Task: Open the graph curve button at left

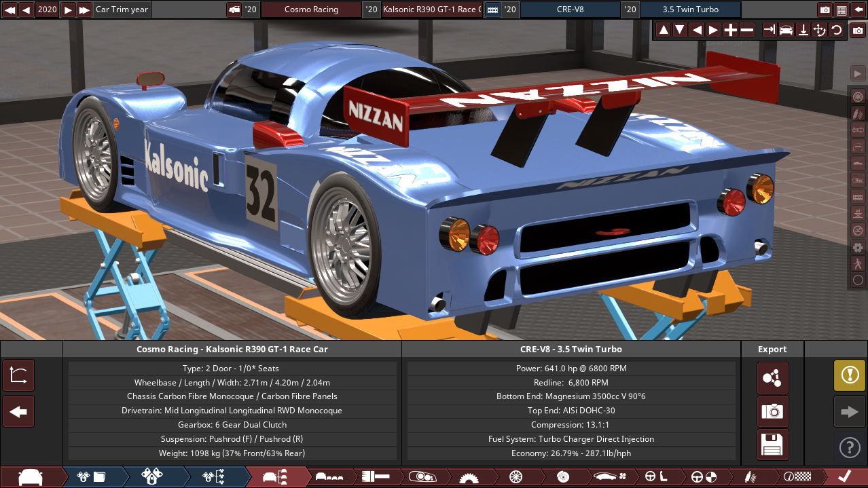Action: point(18,375)
